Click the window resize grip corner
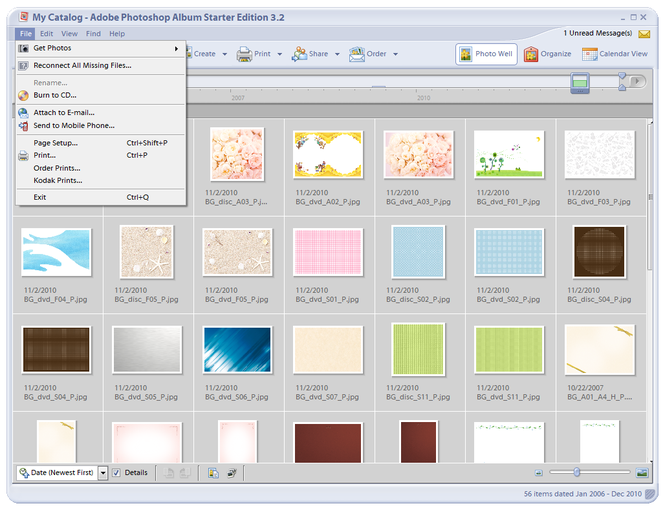The width and height of the screenshot is (665, 508). [x=649, y=494]
